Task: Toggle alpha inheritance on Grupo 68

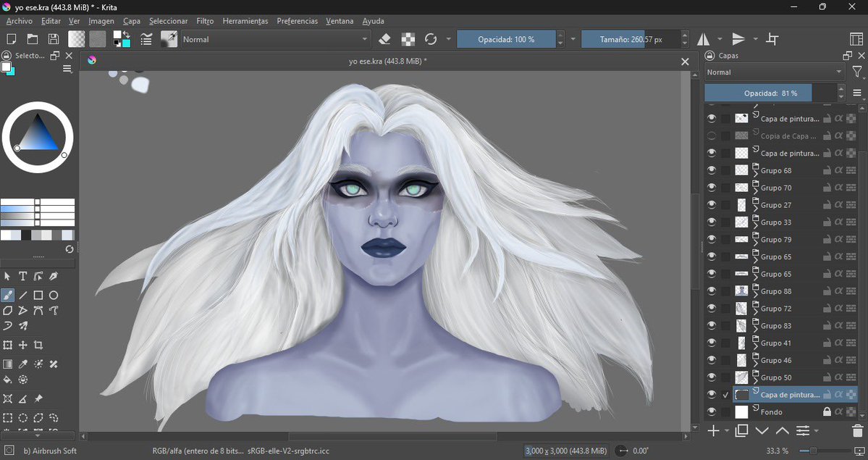Action: click(x=840, y=170)
